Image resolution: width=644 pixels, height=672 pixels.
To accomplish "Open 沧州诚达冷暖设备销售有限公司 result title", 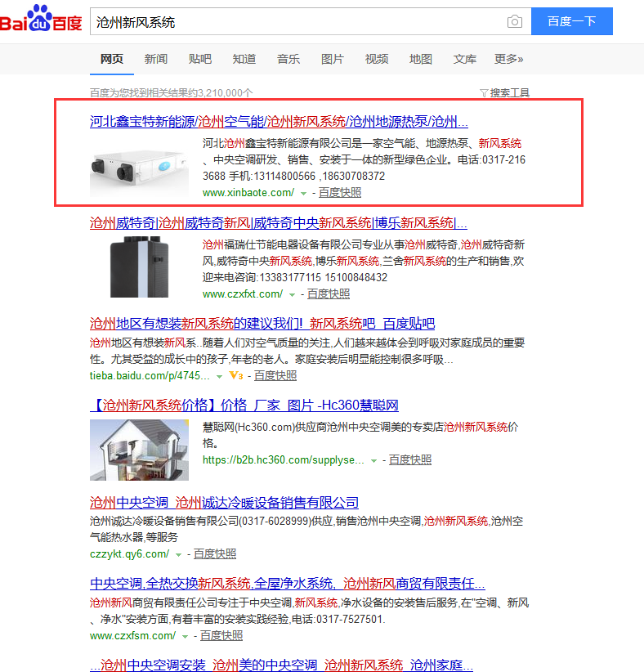I will pyautogui.click(x=224, y=503).
